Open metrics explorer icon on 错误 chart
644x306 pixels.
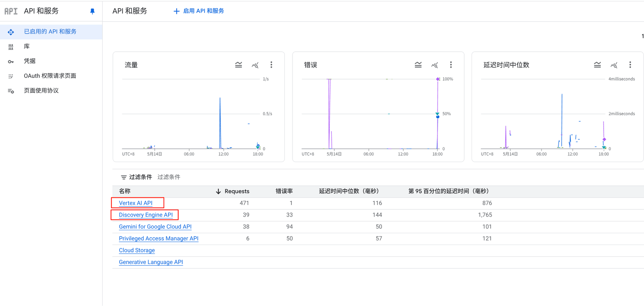[435, 65]
